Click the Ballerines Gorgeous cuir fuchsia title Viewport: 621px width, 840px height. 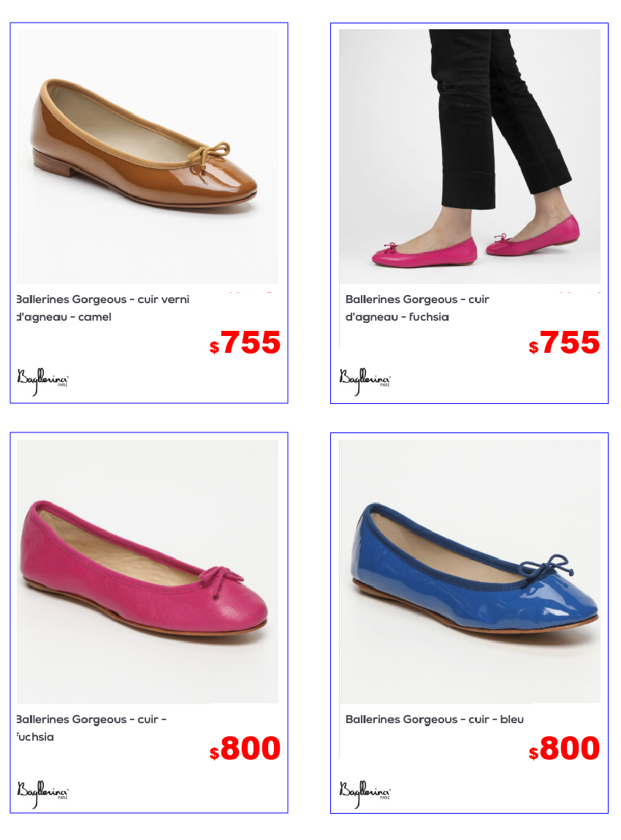pyautogui.click(x=91, y=728)
